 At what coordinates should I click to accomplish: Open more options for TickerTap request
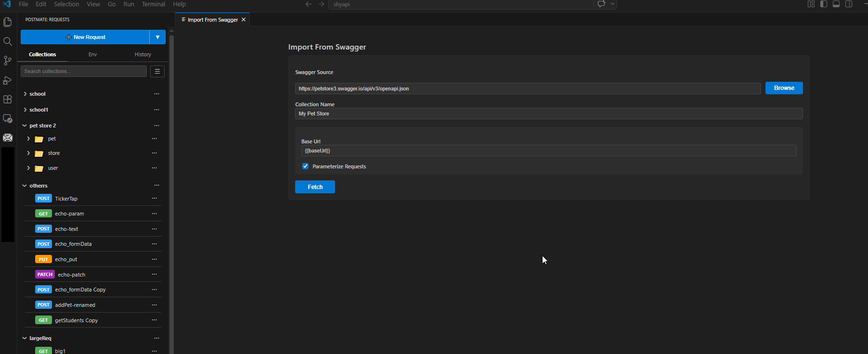pos(154,198)
